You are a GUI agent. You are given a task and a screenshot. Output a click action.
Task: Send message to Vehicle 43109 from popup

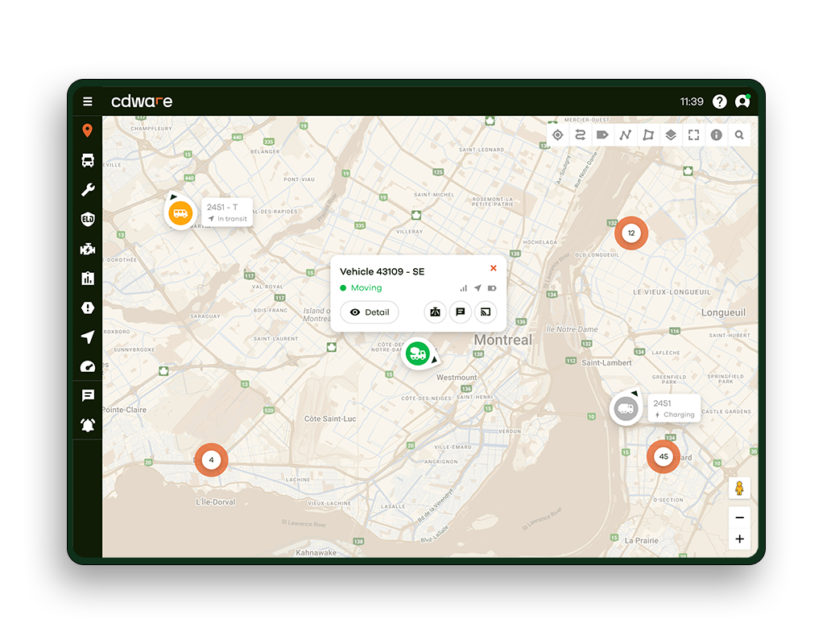(x=461, y=312)
